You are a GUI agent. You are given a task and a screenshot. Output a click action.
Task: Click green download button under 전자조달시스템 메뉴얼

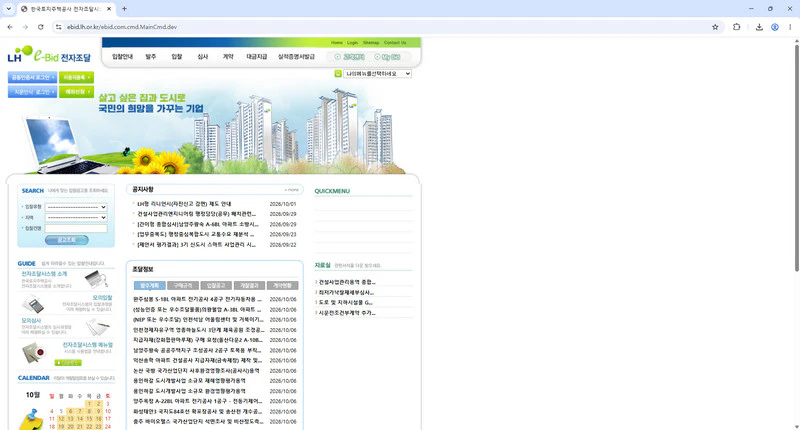click(68, 363)
